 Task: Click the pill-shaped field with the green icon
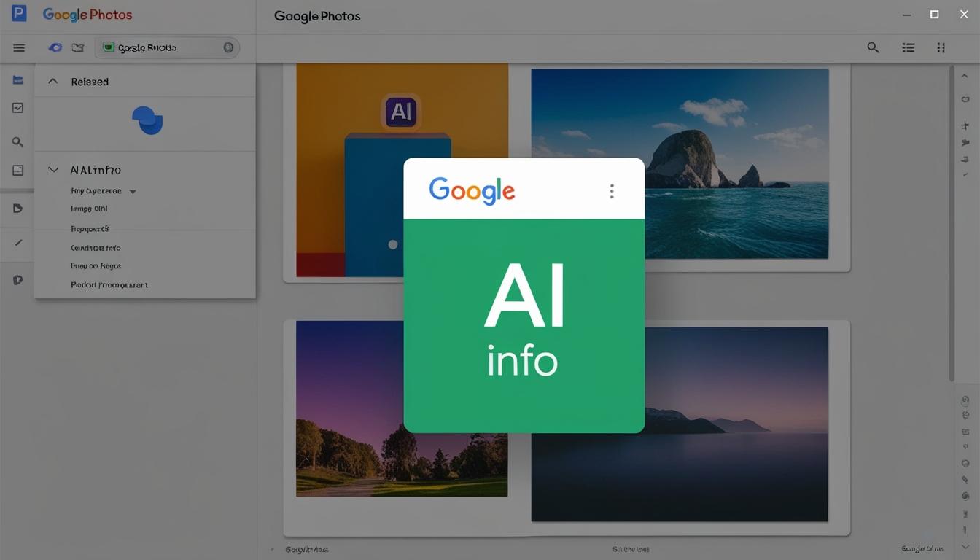(167, 47)
